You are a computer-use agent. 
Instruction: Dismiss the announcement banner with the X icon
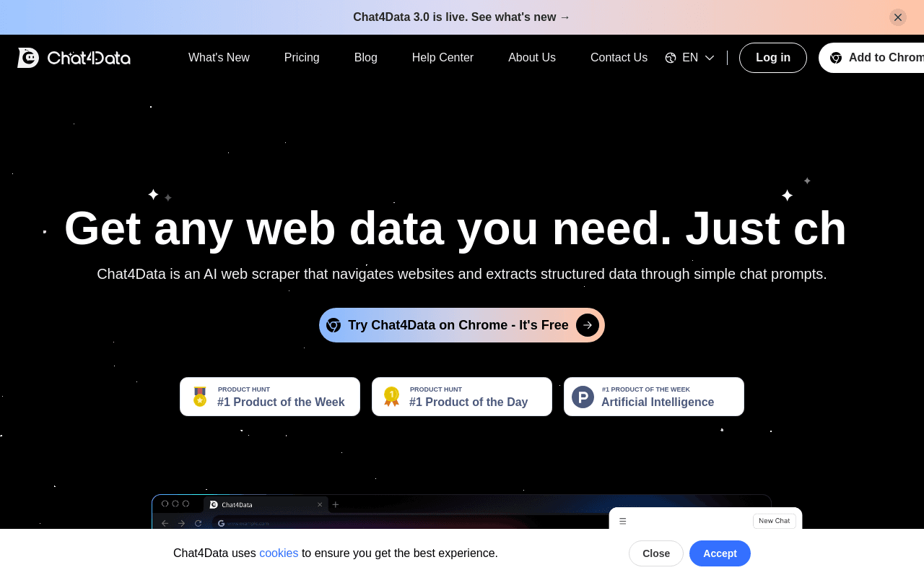click(x=898, y=17)
